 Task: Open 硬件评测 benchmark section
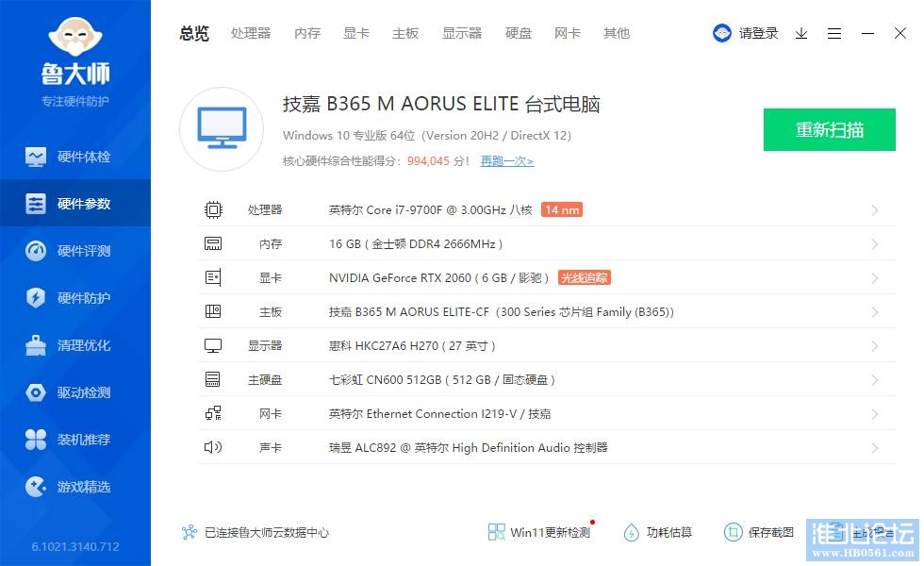[75, 251]
